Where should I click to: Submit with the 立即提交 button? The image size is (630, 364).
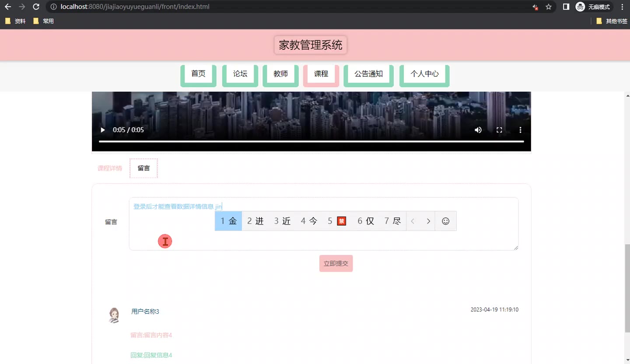point(336,263)
